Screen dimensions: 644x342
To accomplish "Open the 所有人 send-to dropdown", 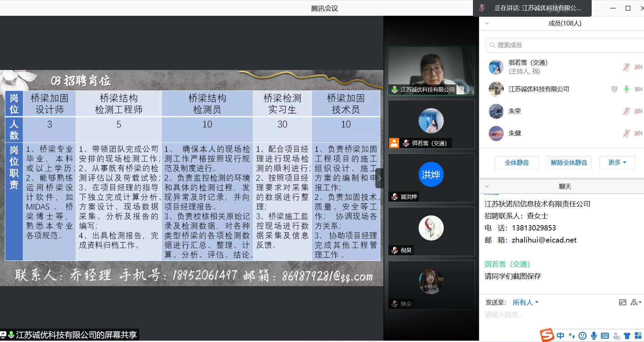I will [x=525, y=302].
